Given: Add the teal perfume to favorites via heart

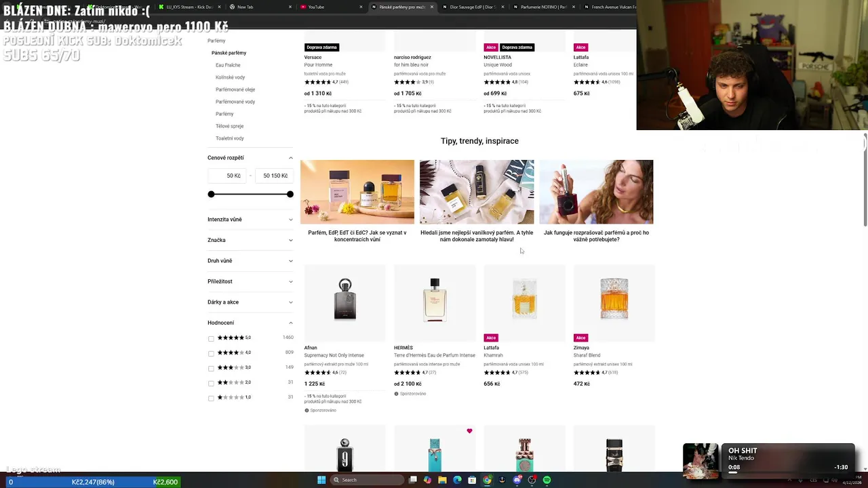Looking at the screenshot, I should click(x=469, y=431).
